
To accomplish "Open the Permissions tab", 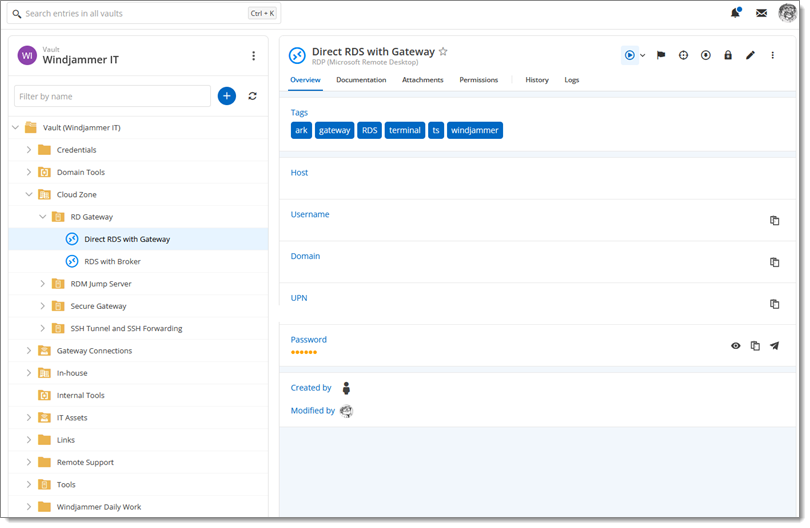I will coord(478,80).
